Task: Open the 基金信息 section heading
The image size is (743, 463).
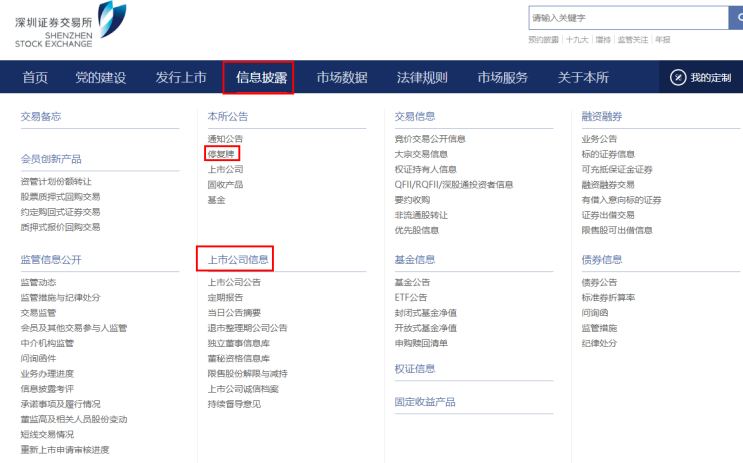Action: click(x=415, y=260)
